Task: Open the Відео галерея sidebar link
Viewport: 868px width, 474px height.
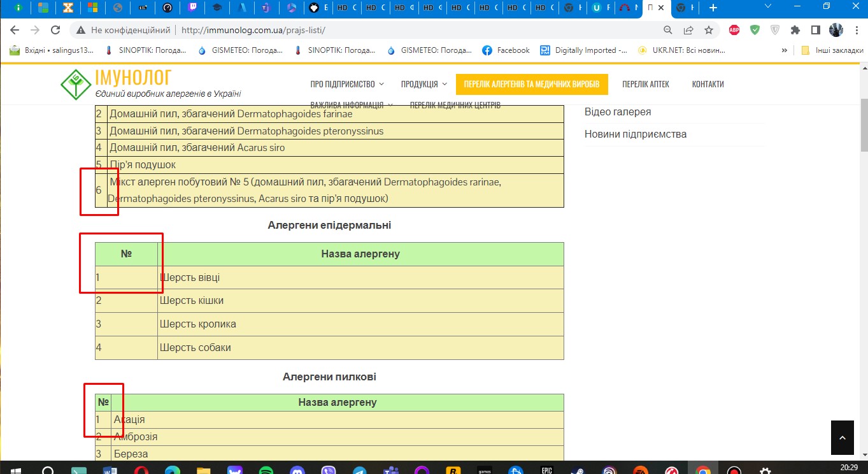Action: pos(617,112)
